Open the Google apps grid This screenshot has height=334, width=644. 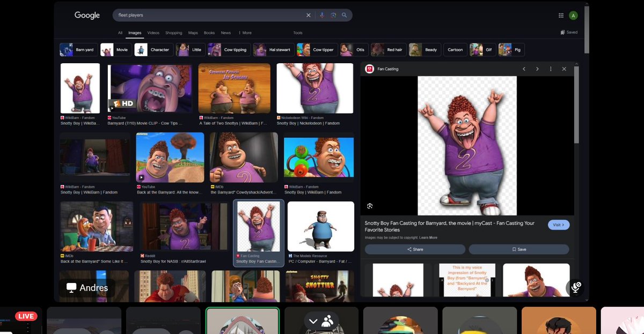[x=561, y=16]
